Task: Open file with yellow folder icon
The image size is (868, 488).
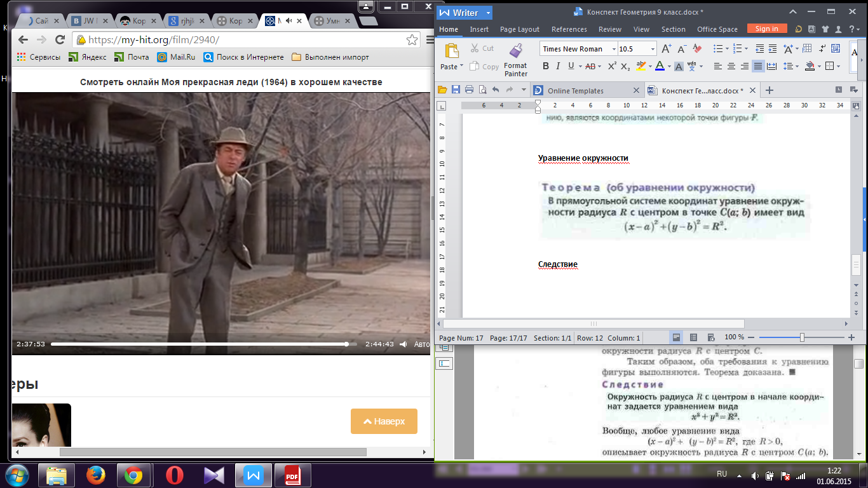Action: click(444, 90)
